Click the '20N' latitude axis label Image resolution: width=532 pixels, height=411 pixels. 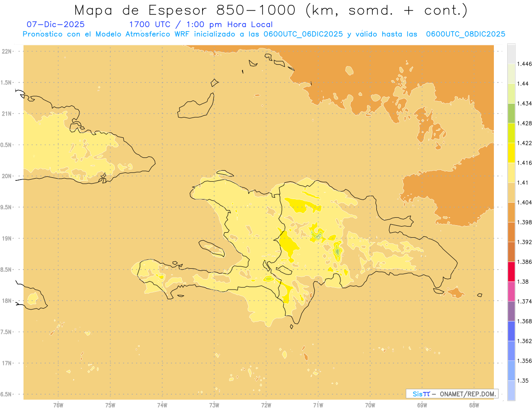click(x=6, y=176)
